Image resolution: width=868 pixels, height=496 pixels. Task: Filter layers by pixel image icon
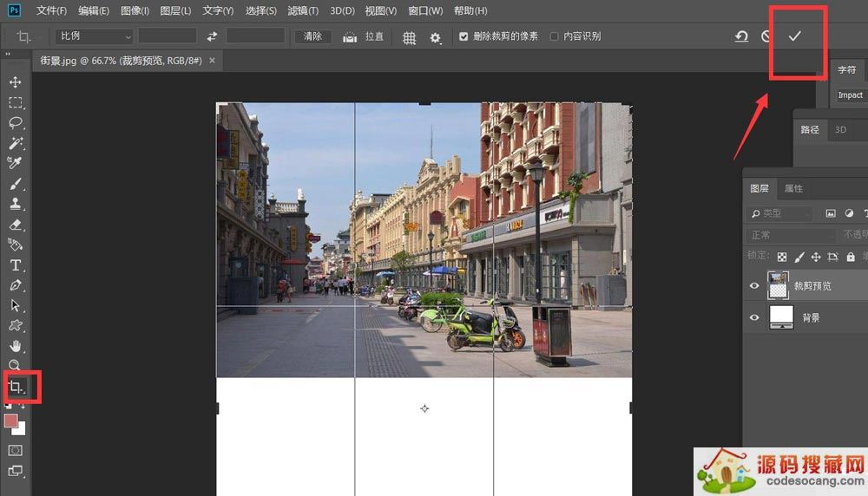click(831, 213)
